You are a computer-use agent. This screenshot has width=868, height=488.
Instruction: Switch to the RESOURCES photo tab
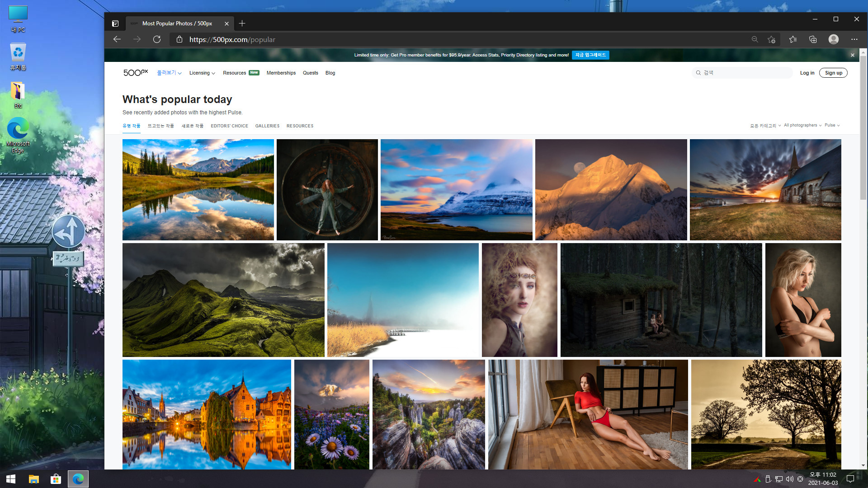point(300,126)
